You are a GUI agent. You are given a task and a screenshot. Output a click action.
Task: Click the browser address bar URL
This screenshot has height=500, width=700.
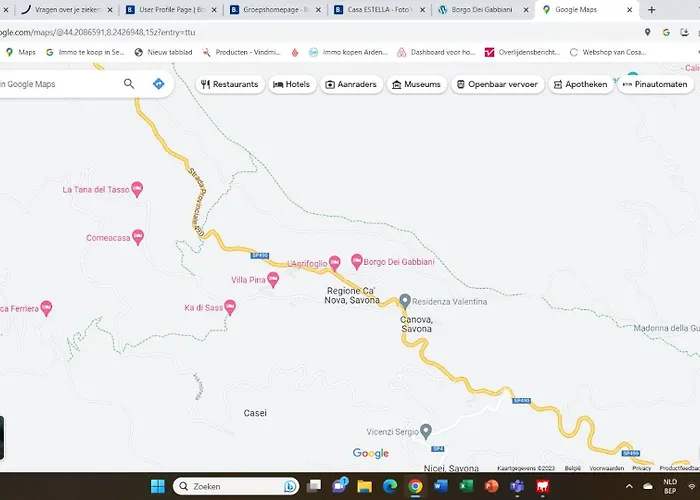coord(97,32)
